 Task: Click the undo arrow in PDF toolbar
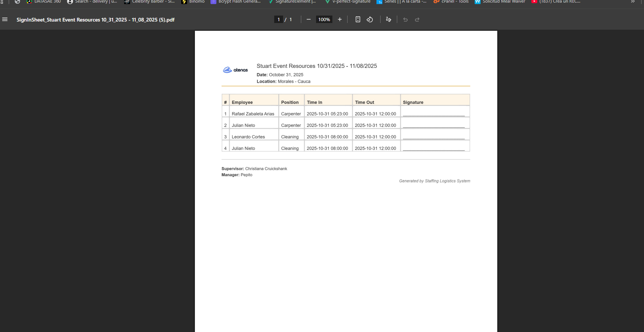tap(405, 20)
